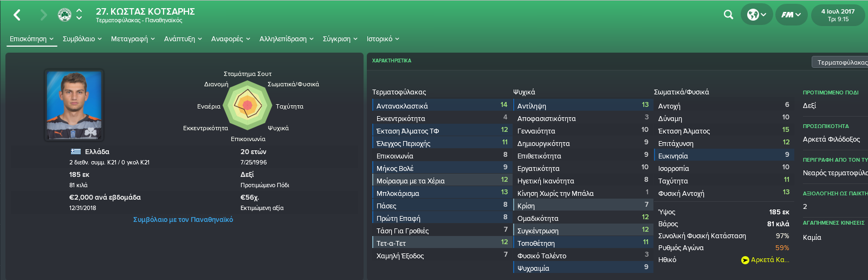Click the player portrait photo
This screenshot has height=280, width=868.
tap(74, 105)
